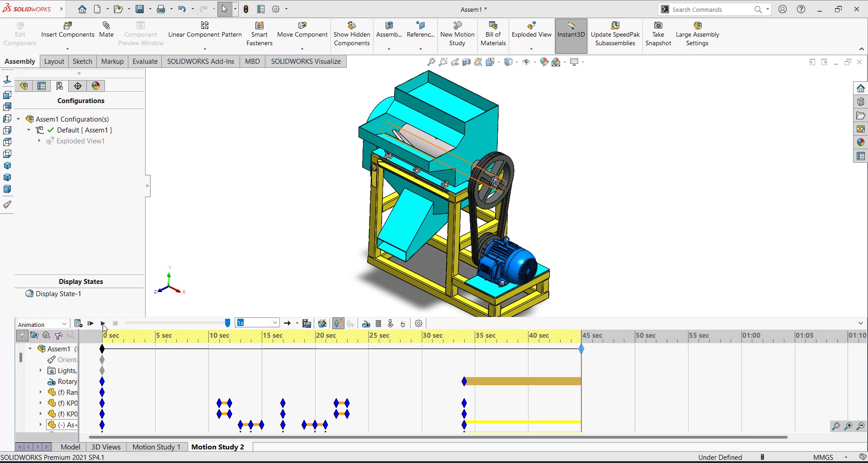Click Show Hidden Components
The width and height of the screenshot is (868, 463).
(352, 34)
